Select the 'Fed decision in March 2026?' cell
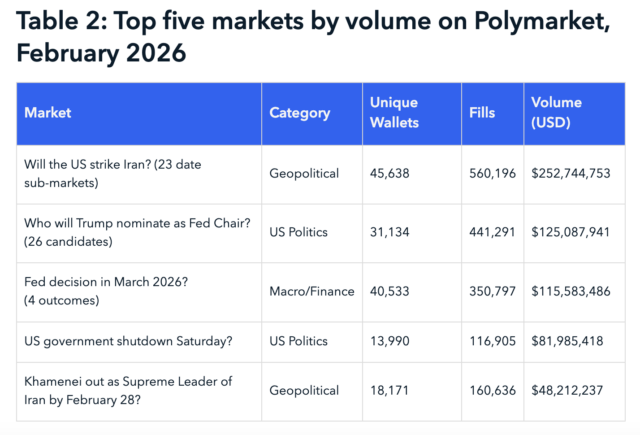Screen dimensions: 640x435 coord(105,291)
